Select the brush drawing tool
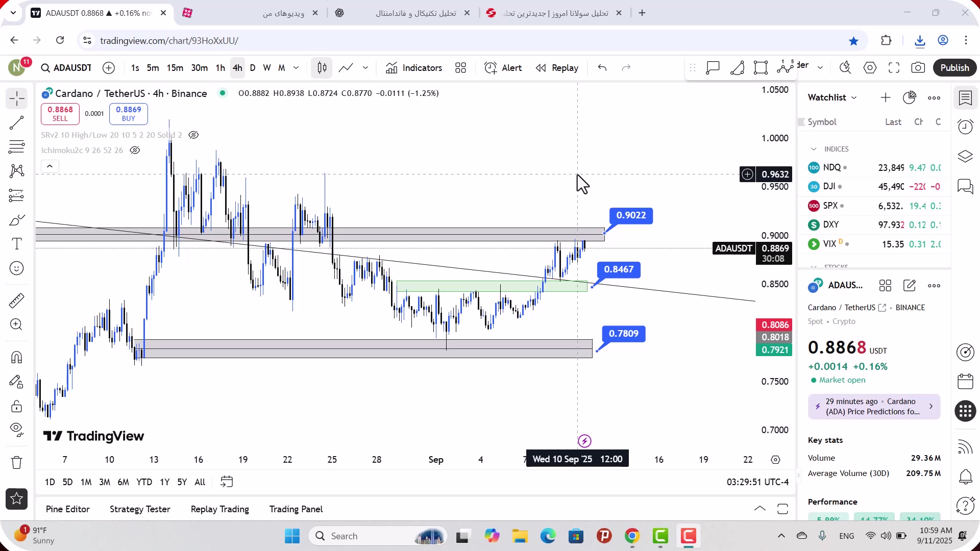The height and width of the screenshot is (551, 980). pyautogui.click(x=16, y=220)
